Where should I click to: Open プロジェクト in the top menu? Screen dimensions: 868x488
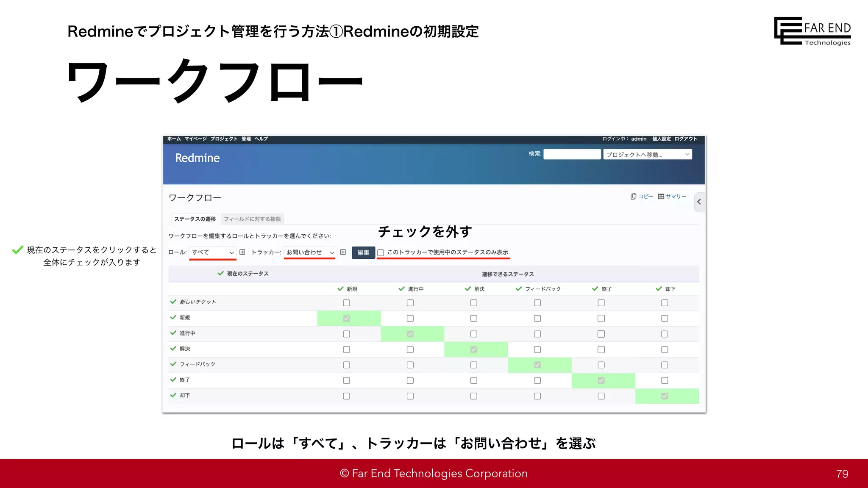pos(224,139)
